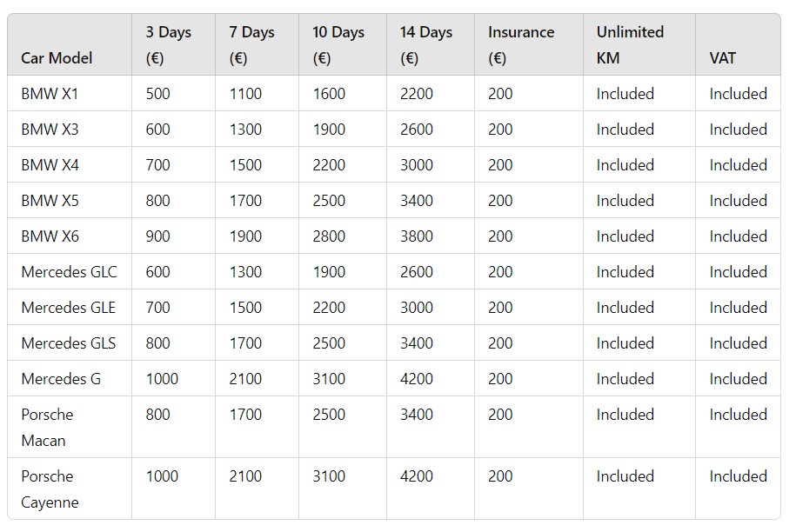Select Mercedes GLS insurance value 200
Viewport: 796px width, 532px height.
point(500,343)
